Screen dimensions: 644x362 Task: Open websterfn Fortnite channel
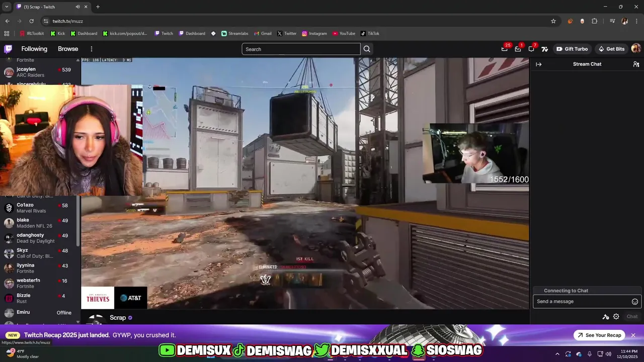(x=39, y=283)
